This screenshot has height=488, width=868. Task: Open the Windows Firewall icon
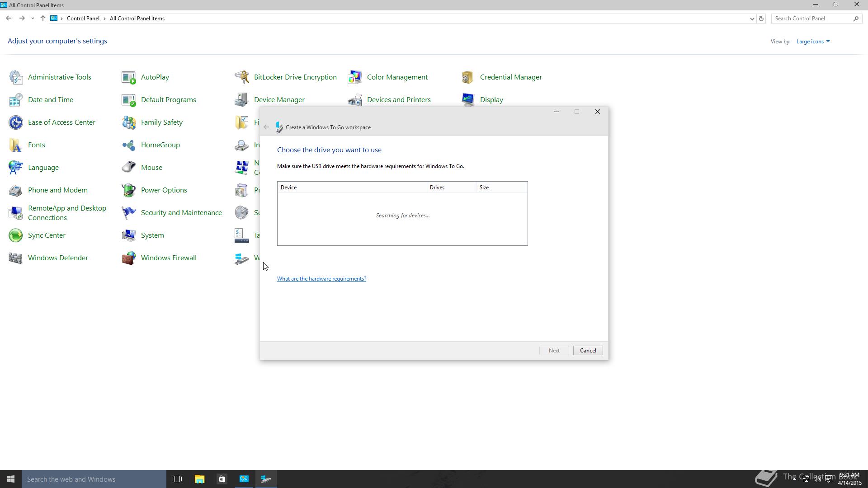(x=129, y=258)
